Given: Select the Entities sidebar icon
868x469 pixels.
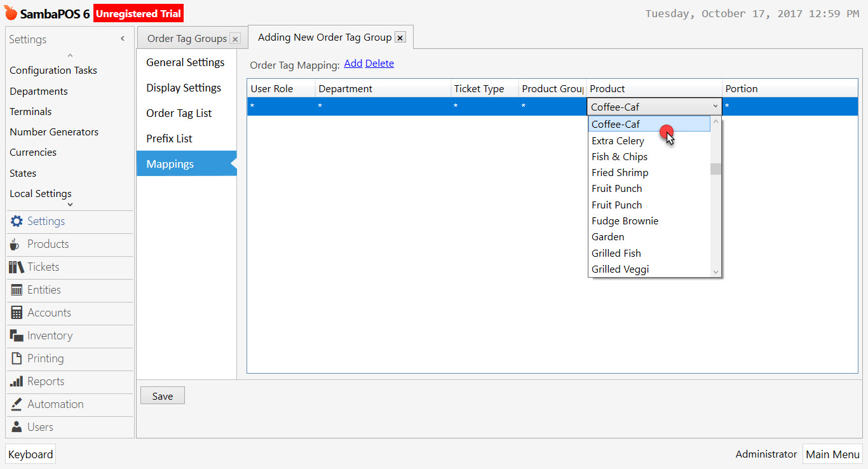Looking at the screenshot, I should point(15,290).
